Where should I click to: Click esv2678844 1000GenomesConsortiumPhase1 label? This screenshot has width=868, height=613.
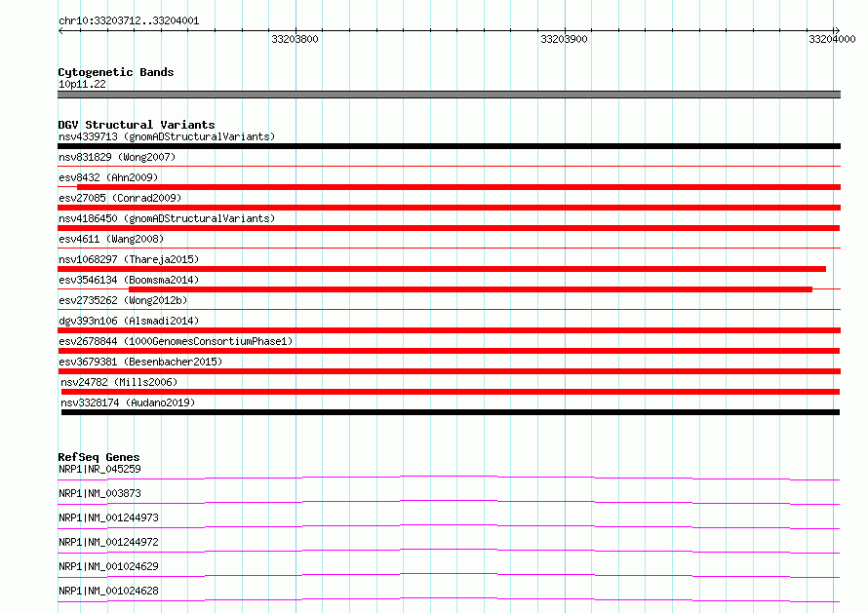(x=176, y=341)
